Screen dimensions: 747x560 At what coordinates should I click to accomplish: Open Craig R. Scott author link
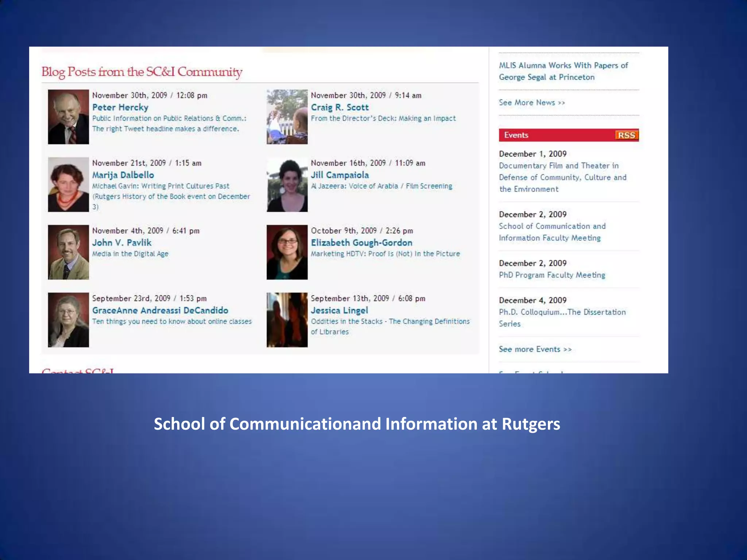click(340, 108)
